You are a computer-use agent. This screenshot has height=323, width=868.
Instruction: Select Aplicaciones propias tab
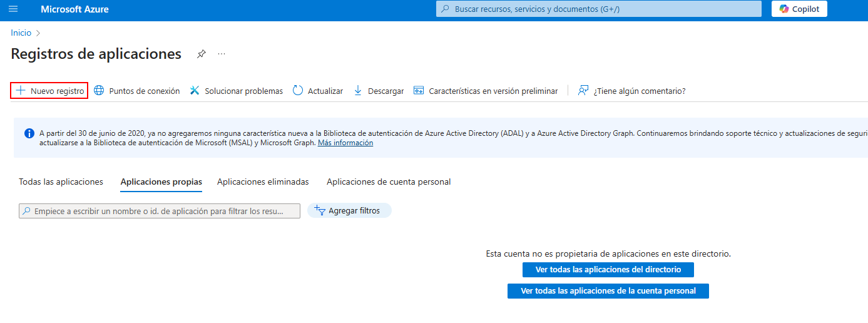click(x=161, y=182)
